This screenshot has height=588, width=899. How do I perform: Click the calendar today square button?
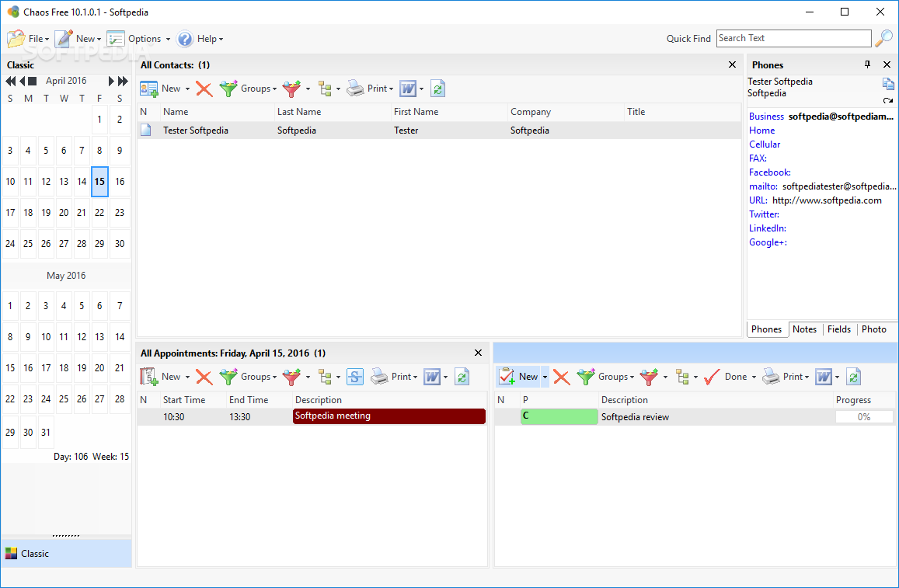click(32, 82)
